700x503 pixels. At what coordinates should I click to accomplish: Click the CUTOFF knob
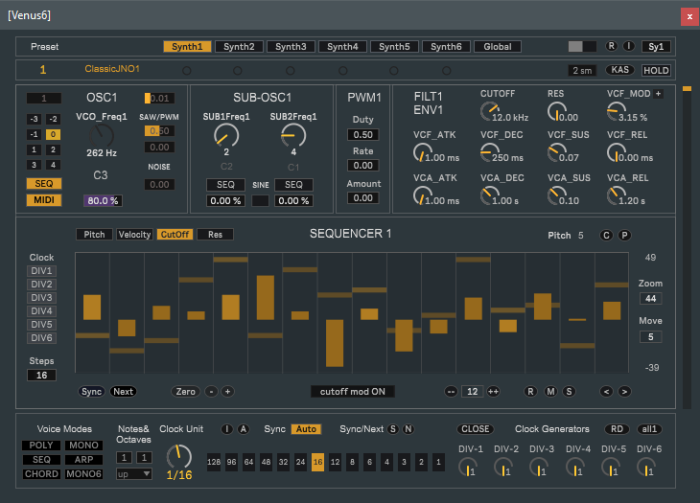(490, 112)
